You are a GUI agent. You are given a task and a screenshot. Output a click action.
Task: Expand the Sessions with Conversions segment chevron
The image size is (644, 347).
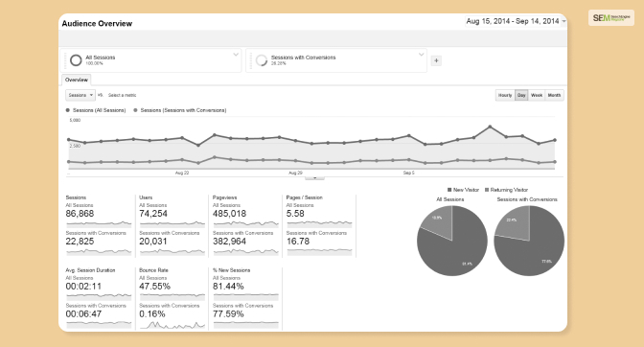point(421,55)
